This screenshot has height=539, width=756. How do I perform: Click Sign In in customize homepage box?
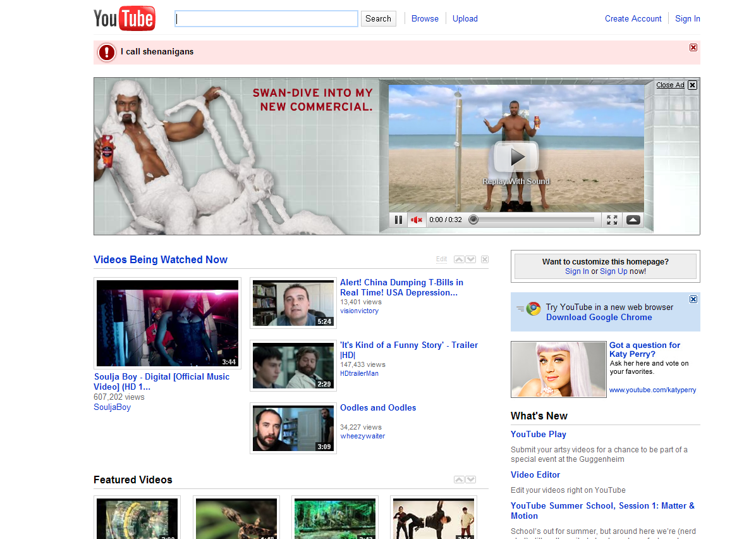[x=576, y=271]
